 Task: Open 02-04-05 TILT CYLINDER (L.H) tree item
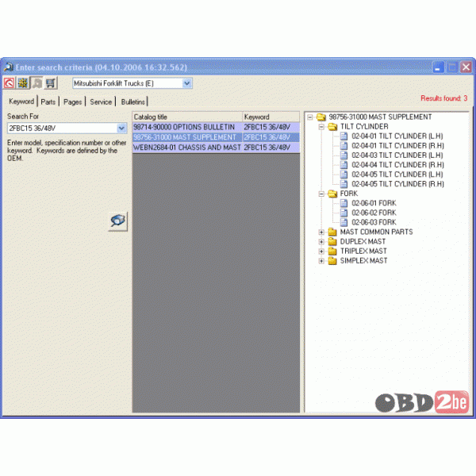click(397, 175)
